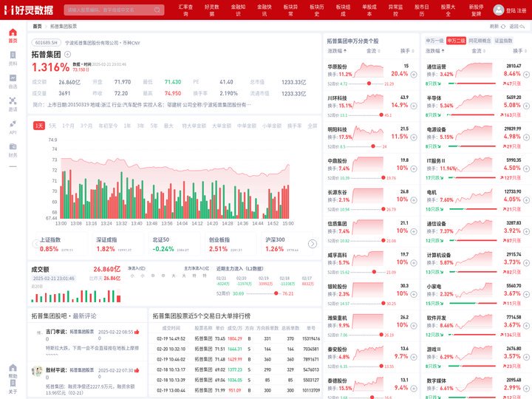The height and width of the screenshot is (399, 532).
Task: Sort sector list by 金流
Action: click(478, 51)
